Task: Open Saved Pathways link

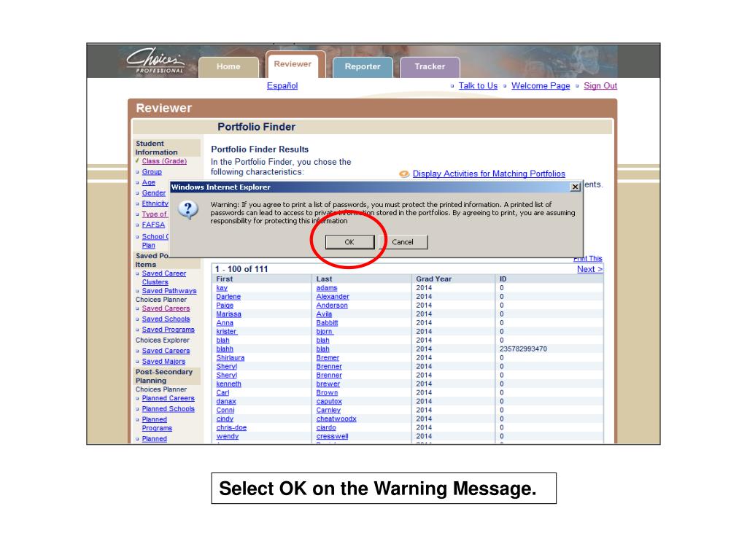Action: pos(169,291)
